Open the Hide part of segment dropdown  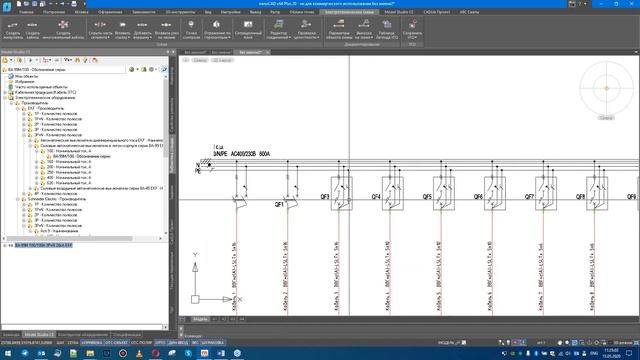100,29
